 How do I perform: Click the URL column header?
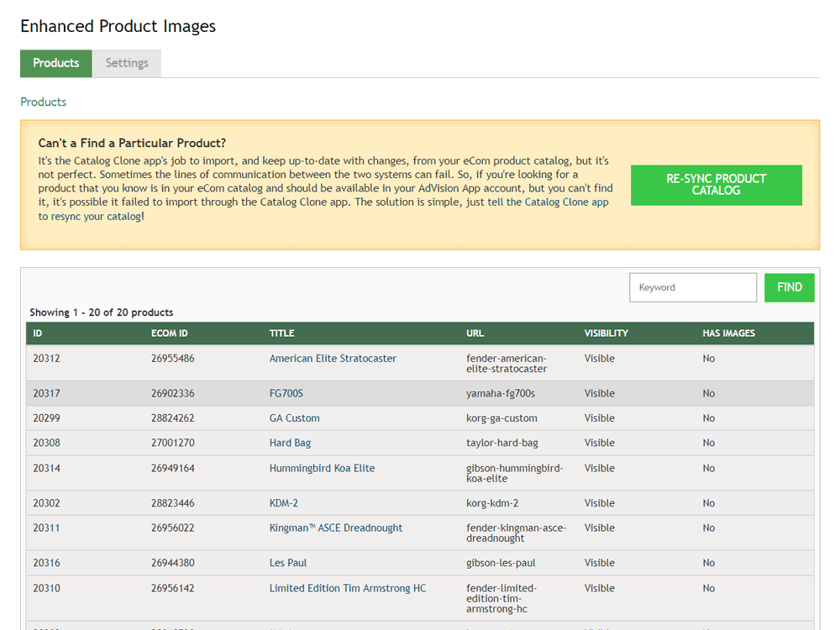pyautogui.click(x=475, y=333)
